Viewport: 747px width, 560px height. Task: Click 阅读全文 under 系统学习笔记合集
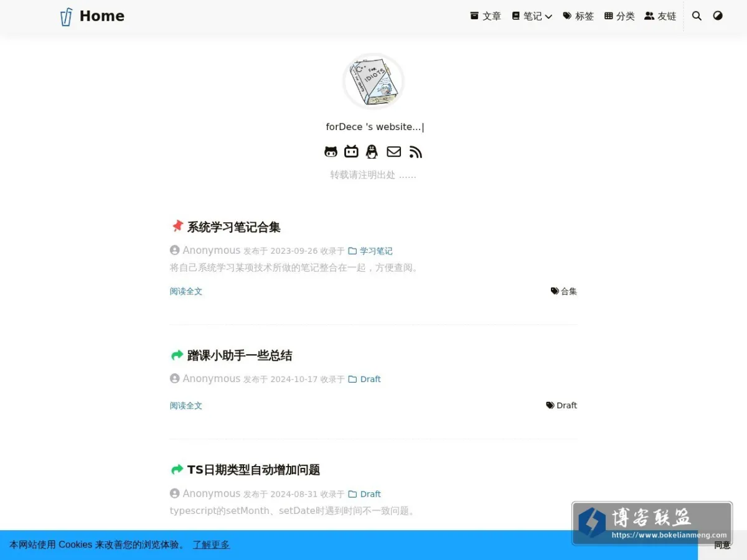click(186, 291)
